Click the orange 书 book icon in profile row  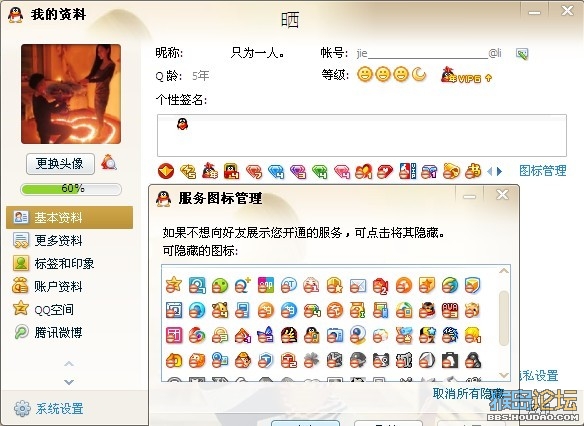coord(473,171)
